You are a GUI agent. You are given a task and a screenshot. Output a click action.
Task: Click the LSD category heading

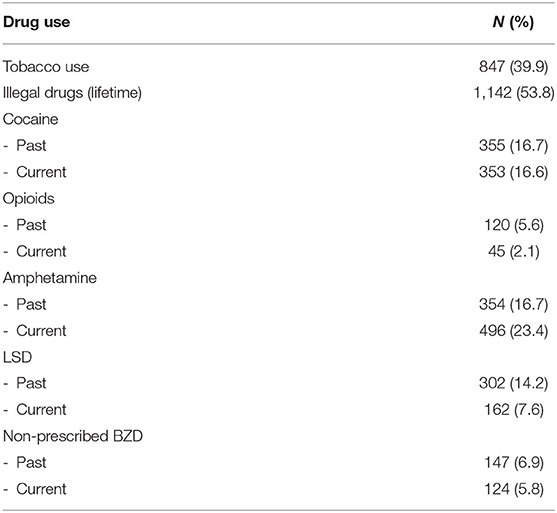click(x=17, y=357)
